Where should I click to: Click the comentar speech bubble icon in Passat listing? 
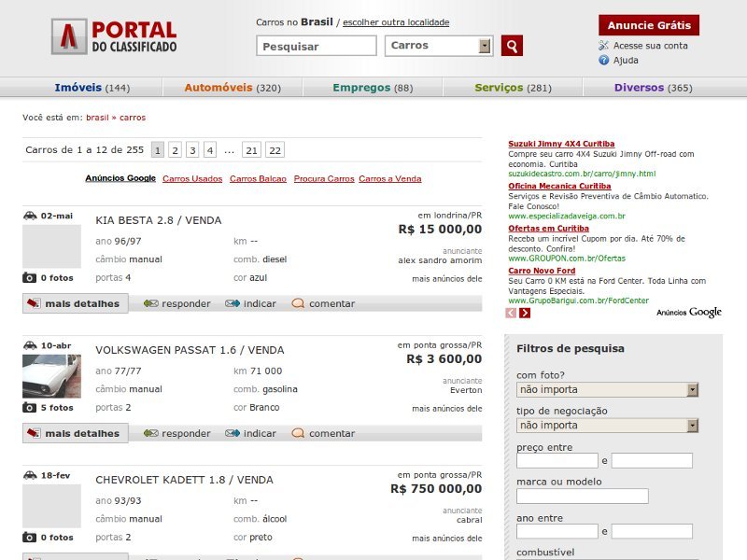pyautogui.click(x=298, y=433)
